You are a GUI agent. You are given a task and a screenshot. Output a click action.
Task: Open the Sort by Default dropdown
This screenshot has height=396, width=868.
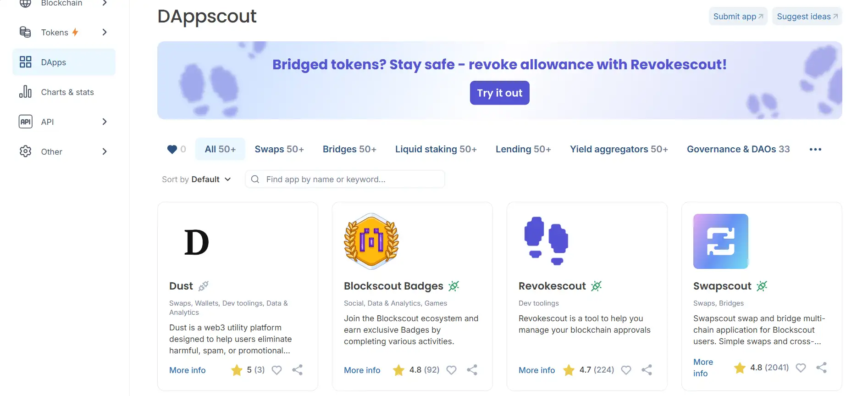point(196,179)
